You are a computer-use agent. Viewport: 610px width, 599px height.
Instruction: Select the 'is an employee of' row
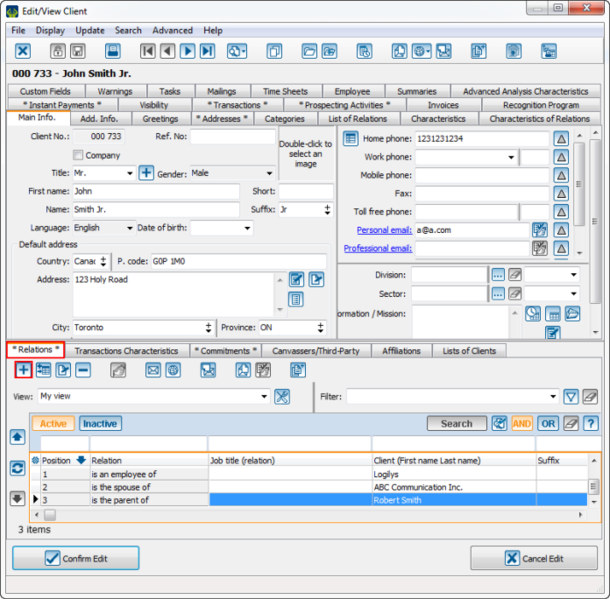click(x=309, y=474)
